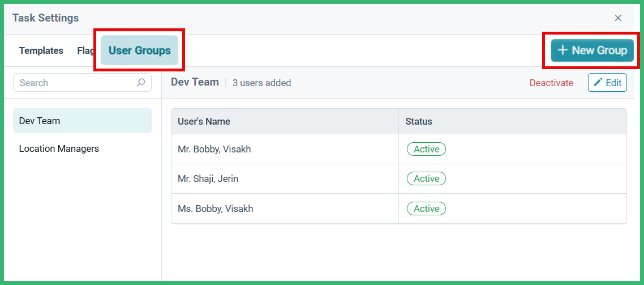Deactivate the Dev Team group
Viewport: 644px width, 285px height.
click(551, 83)
